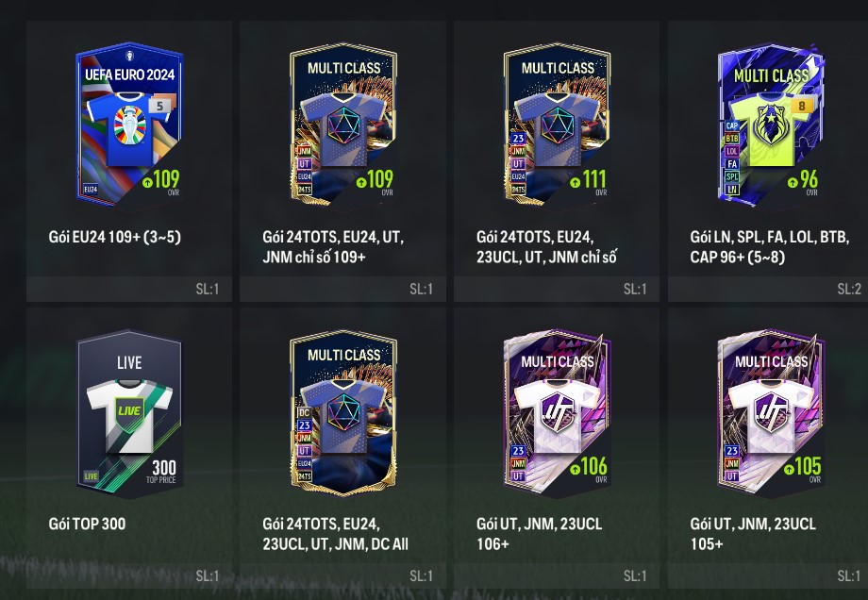The image size is (868, 600).
Task: Click the EU24 badge on EURO pack
Action: (91, 190)
